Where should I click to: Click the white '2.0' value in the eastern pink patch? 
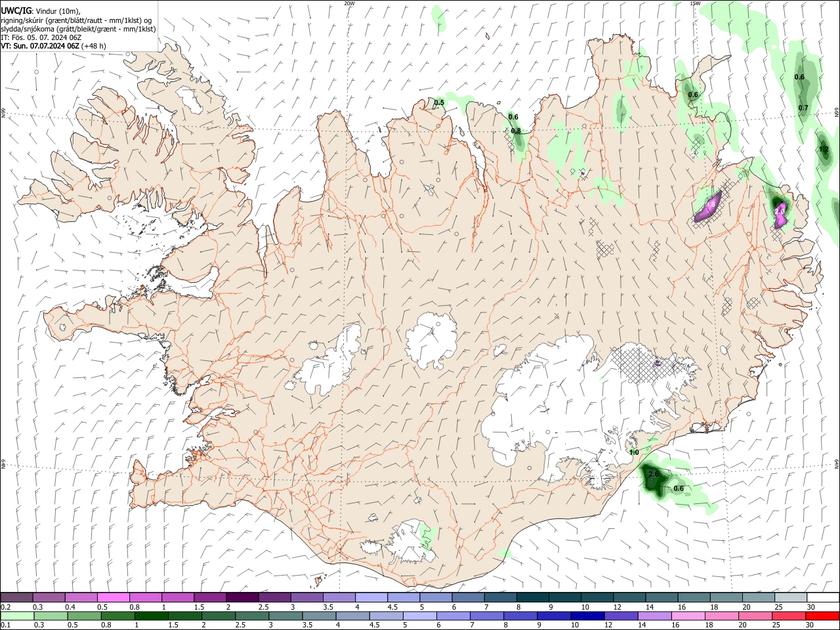click(780, 211)
